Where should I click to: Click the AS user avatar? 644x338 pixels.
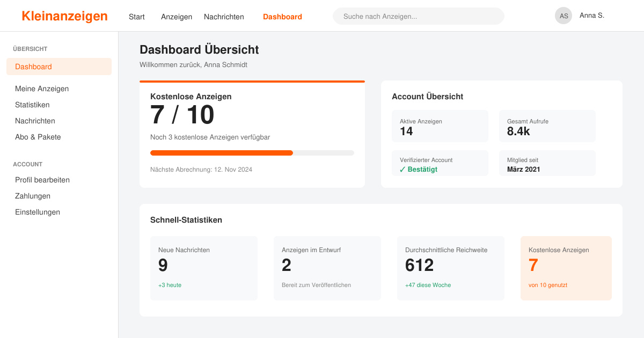click(563, 16)
